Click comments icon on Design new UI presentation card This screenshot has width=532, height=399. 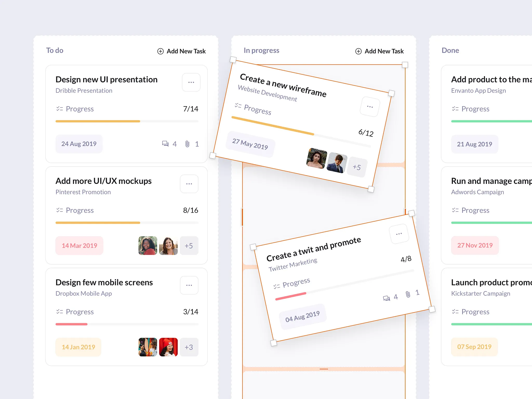pos(165,144)
